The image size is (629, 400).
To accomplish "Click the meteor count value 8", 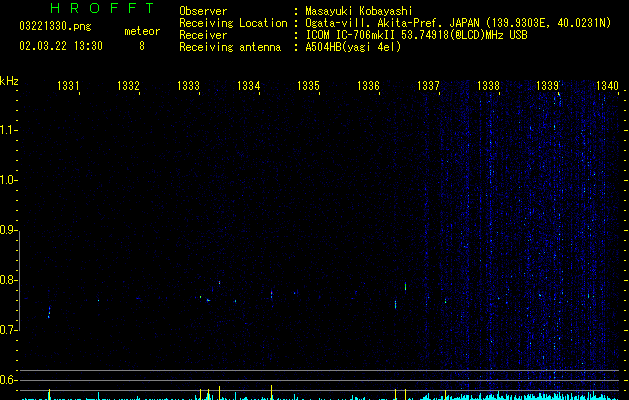I will (x=142, y=46).
